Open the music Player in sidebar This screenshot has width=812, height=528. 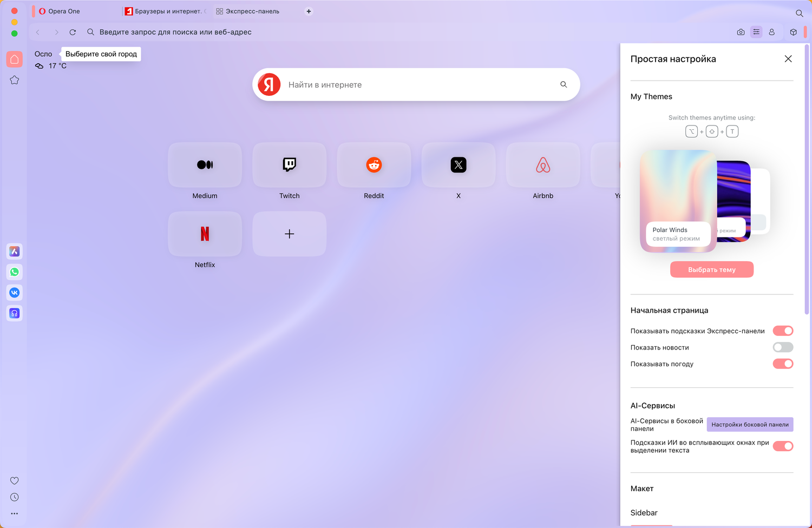click(15, 313)
